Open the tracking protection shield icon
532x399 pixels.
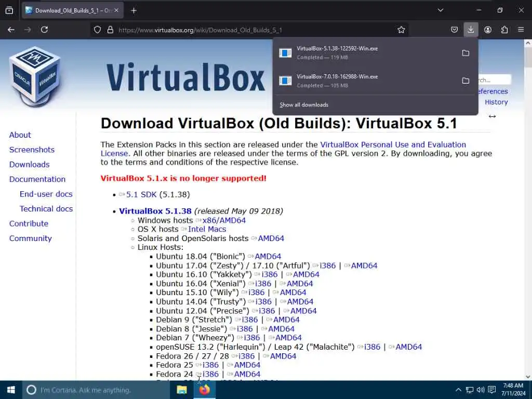(x=97, y=30)
